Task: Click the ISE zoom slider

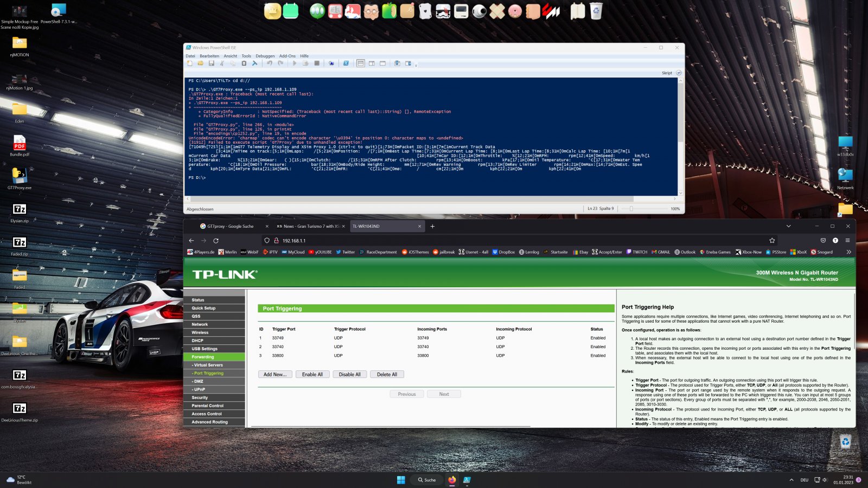Action: [631, 209]
